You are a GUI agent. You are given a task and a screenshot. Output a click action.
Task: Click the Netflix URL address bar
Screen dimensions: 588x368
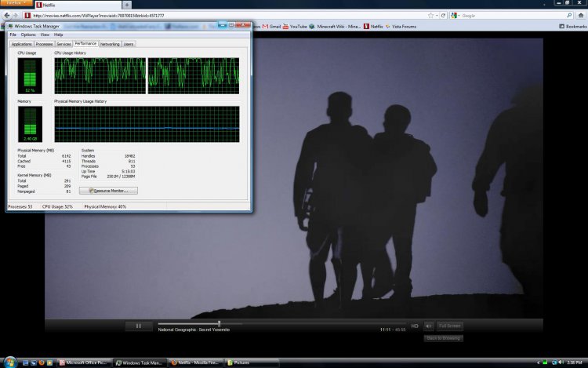(x=225, y=16)
